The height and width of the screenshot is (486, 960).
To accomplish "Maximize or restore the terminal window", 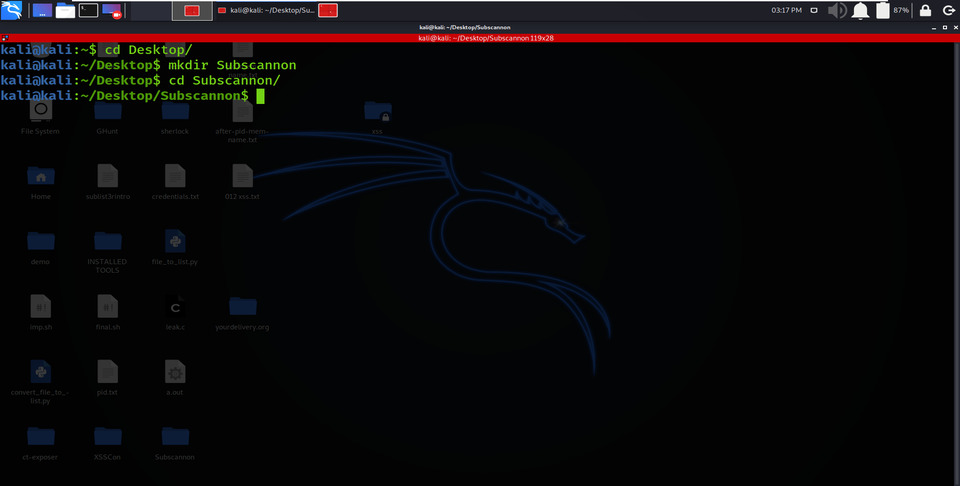I will [944, 28].
